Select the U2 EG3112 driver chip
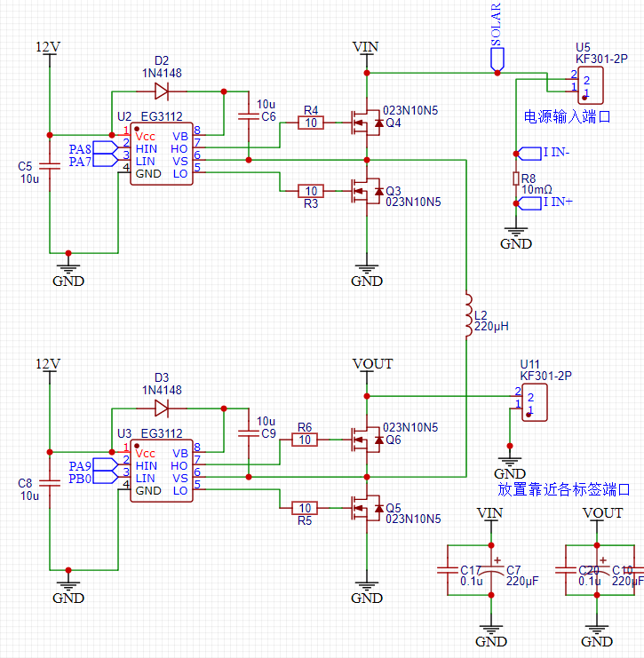The height and width of the screenshot is (658, 644). [162, 154]
